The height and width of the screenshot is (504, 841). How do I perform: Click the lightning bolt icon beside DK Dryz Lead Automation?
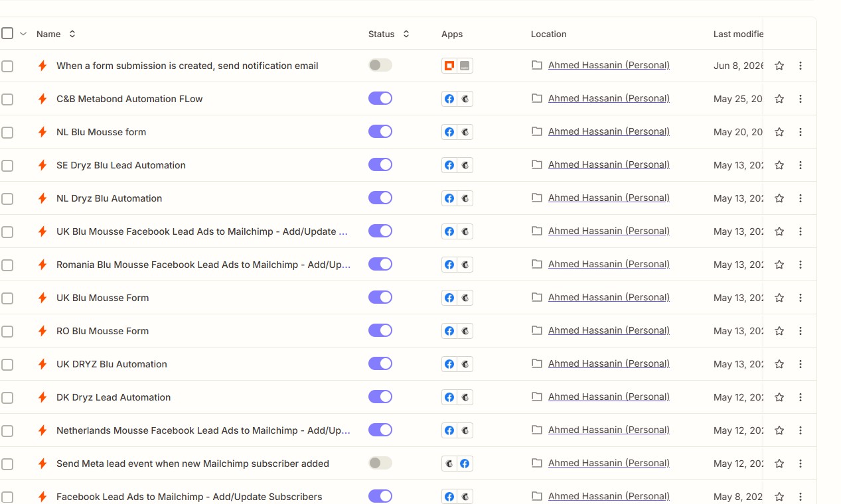(42, 397)
